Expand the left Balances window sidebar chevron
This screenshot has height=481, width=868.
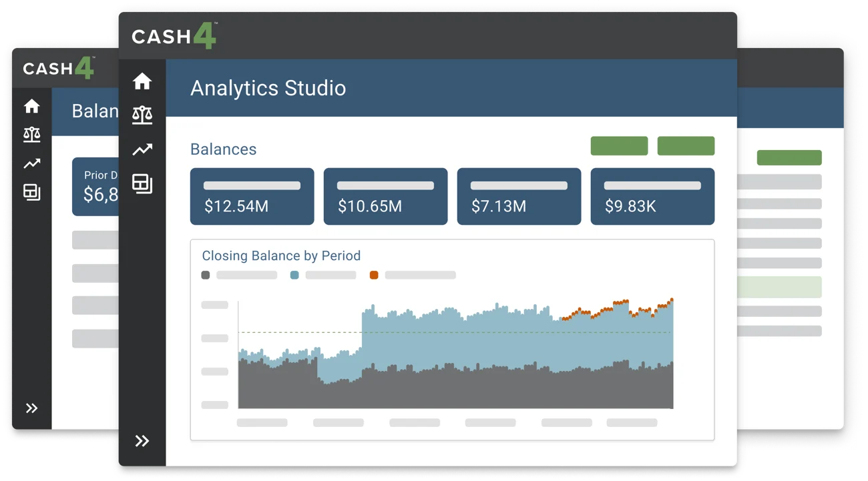[x=31, y=408]
